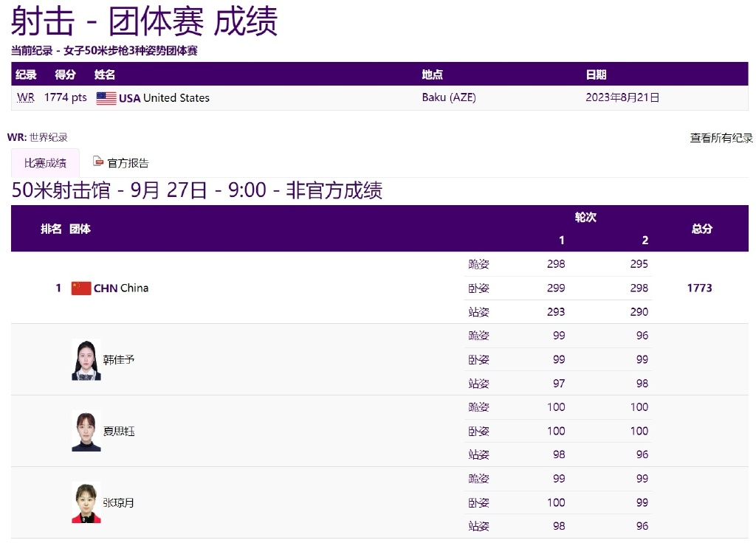The width and height of the screenshot is (756, 543).
Task: Open USA United States team link
Action: click(x=164, y=98)
